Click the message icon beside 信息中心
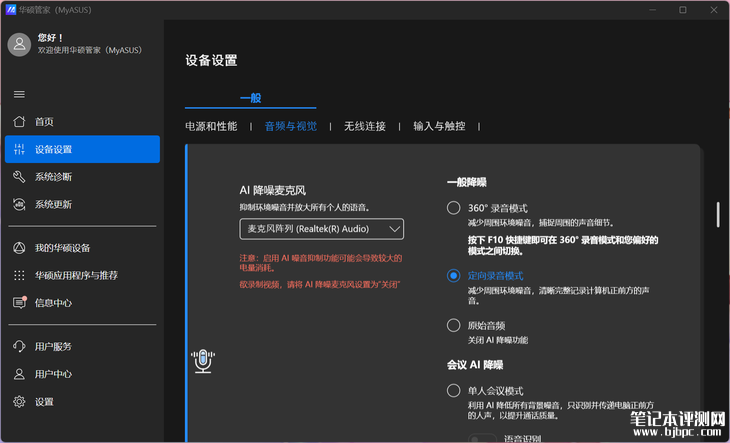This screenshot has height=443, width=730. click(19, 302)
